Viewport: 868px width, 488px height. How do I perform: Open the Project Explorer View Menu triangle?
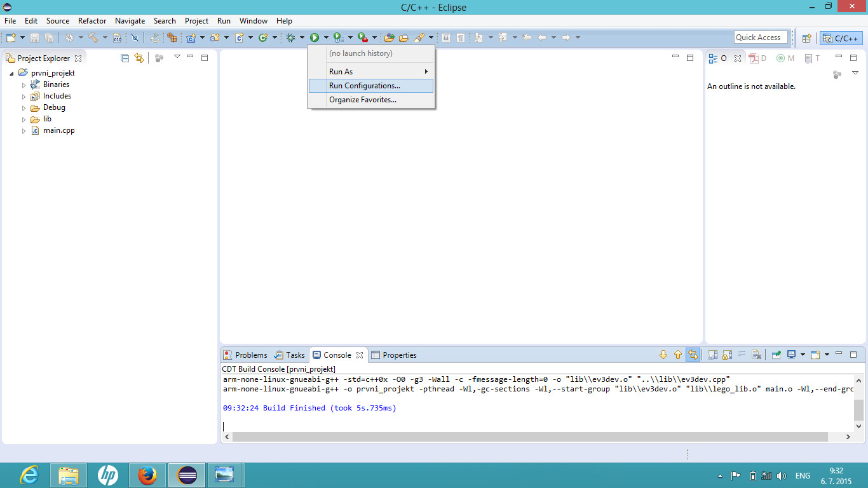pos(177,57)
